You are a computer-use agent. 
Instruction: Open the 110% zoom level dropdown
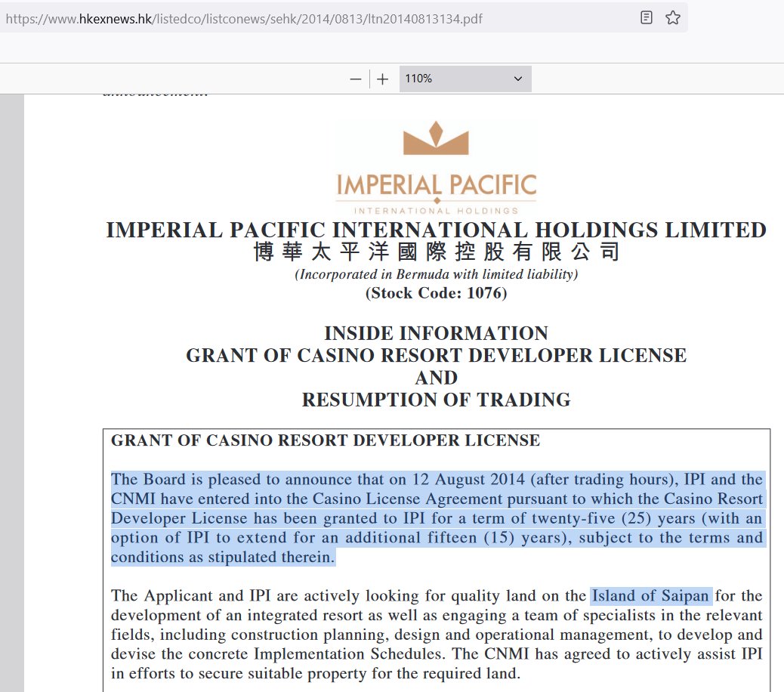pyautogui.click(x=465, y=79)
